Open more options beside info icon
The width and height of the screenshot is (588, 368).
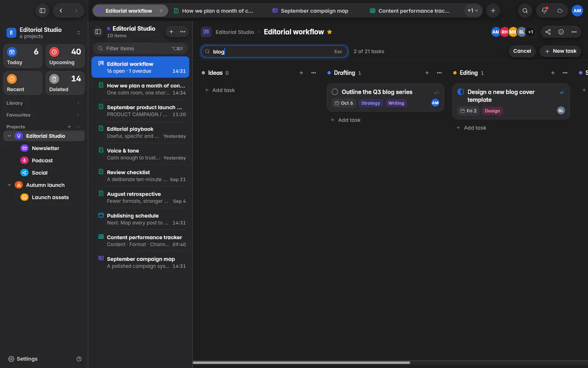pos(574,32)
